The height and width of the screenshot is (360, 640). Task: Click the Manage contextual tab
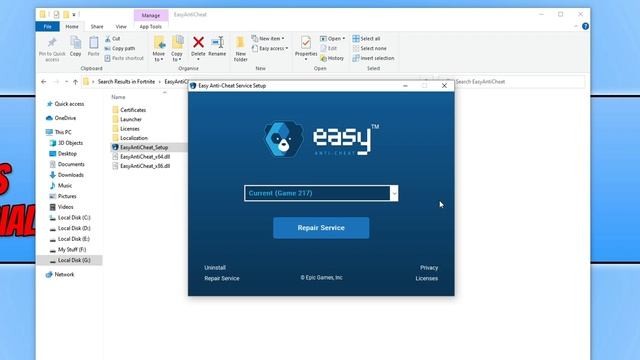pyautogui.click(x=151, y=15)
